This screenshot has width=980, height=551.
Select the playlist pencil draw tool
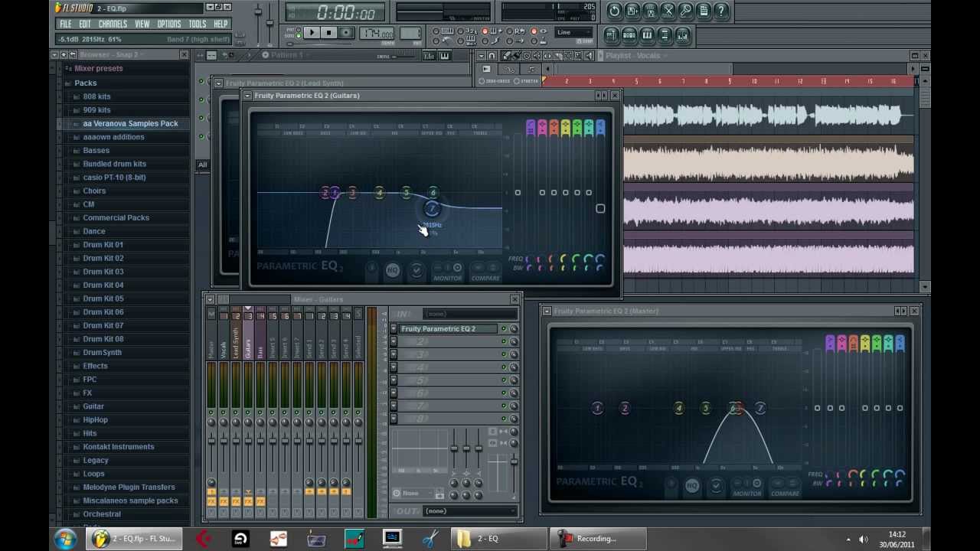[x=507, y=56]
